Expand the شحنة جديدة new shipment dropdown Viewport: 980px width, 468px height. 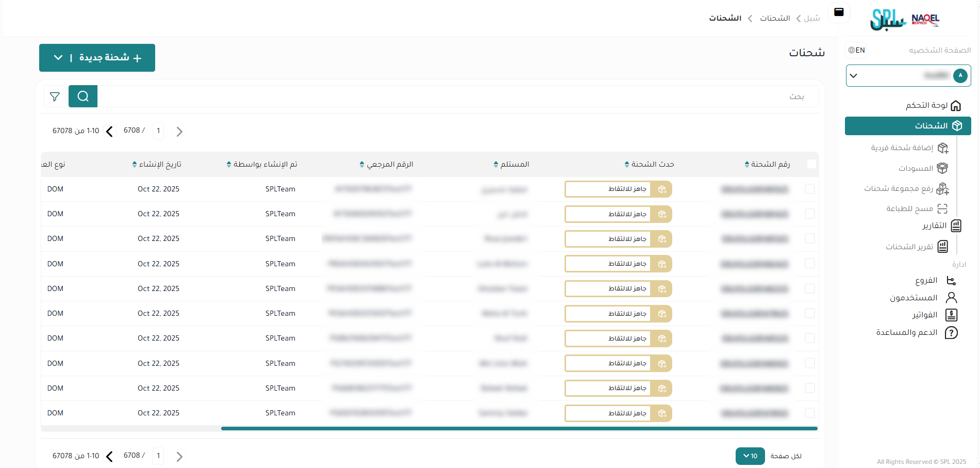click(x=58, y=57)
